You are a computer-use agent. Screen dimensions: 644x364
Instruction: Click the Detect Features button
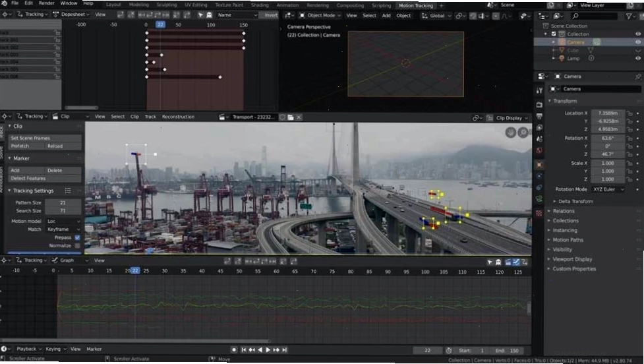[x=44, y=178]
